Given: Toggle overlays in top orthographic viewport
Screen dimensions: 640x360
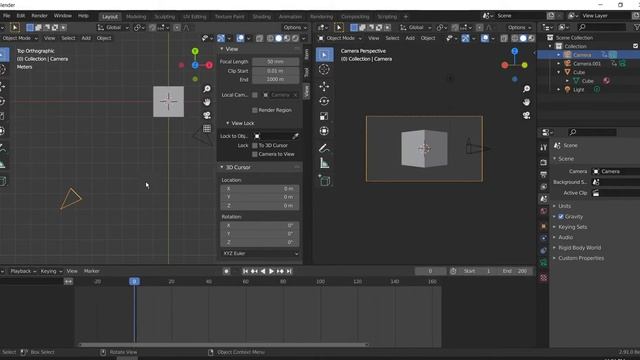Looking at the screenshot, I should [240, 38].
